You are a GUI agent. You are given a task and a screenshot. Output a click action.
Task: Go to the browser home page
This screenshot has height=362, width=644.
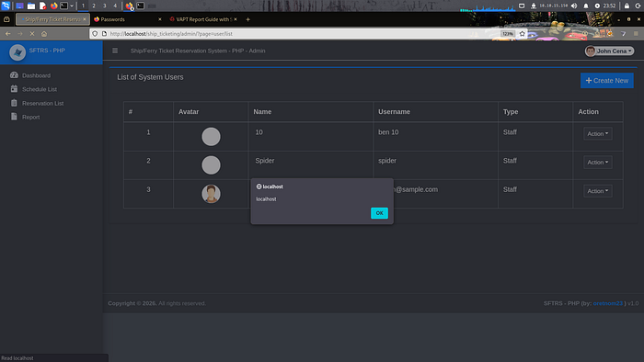pos(44,34)
